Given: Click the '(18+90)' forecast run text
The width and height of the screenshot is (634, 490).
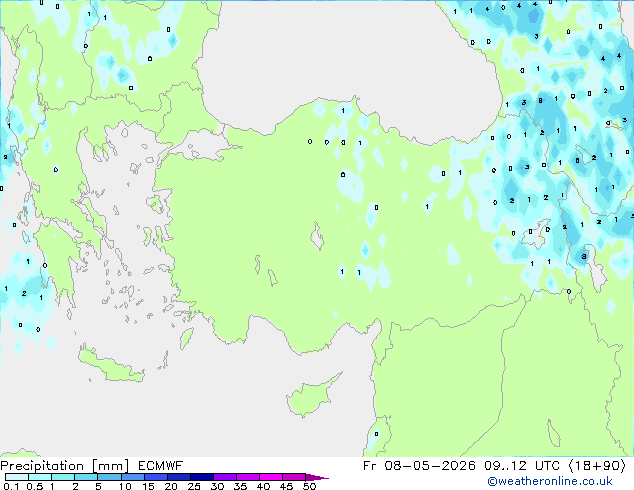Looking at the screenshot, I should pos(598,466).
